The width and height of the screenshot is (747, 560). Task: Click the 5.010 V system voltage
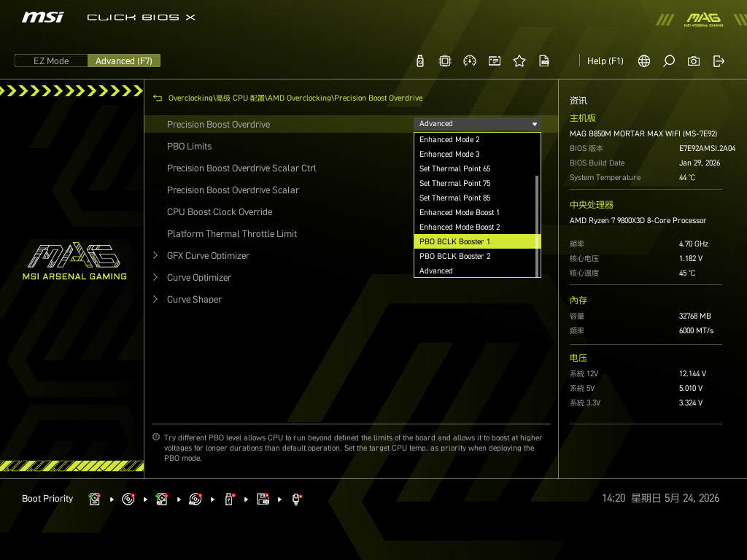(691, 389)
